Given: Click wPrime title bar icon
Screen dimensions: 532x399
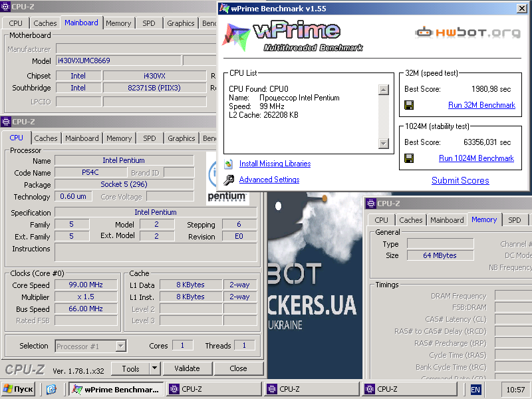Looking at the screenshot, I should 224,9.
